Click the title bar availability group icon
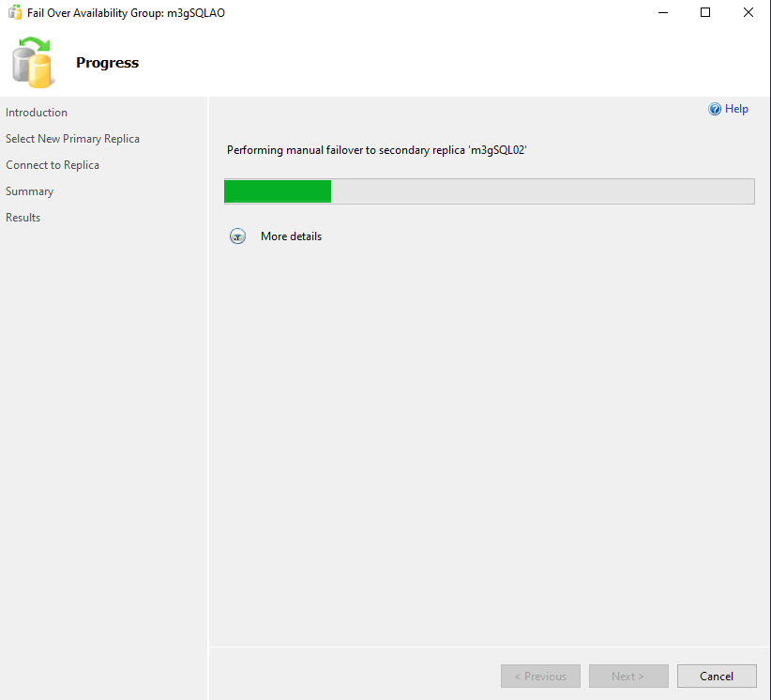Screen dimensions: 771x700 [x=15, y=12]
